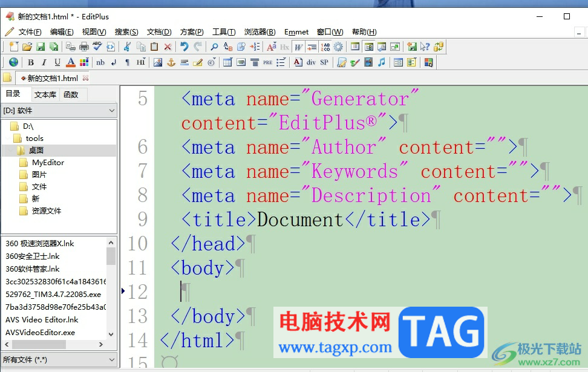
Task: Click the file list vertical scrollbar thumb
Action: point(111,256)
